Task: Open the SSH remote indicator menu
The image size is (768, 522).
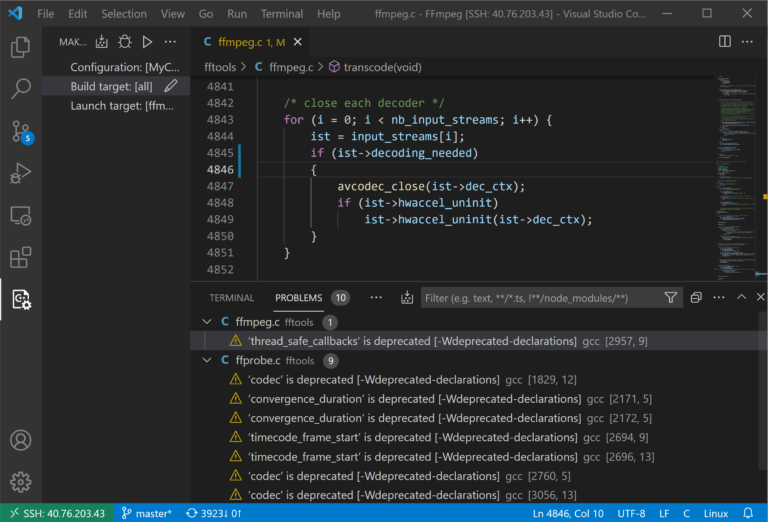Action: pos(57,513)
